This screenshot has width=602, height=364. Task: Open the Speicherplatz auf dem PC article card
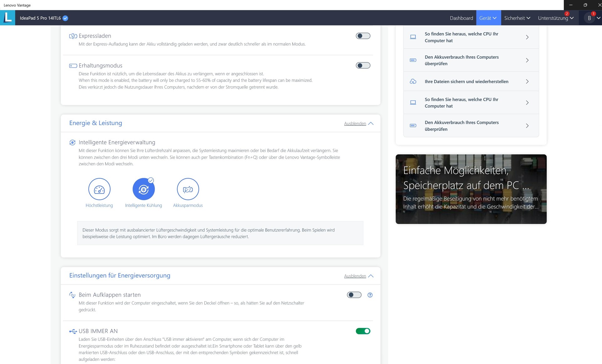coord(471,189)
